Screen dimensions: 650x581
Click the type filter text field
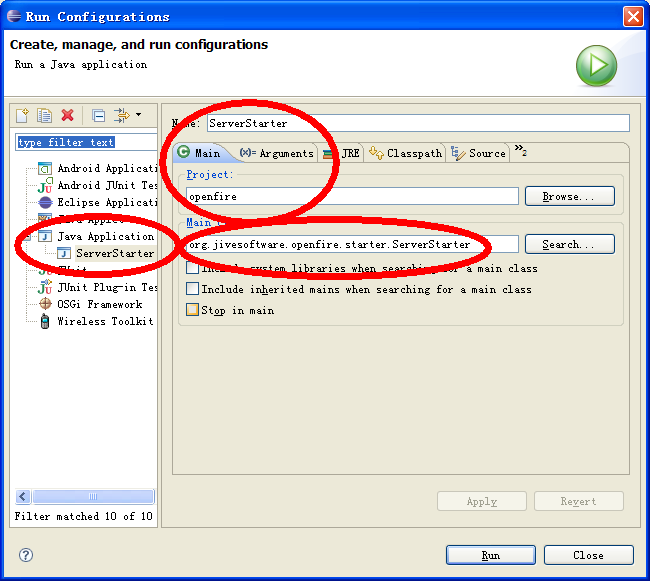(x=86, y=142)
